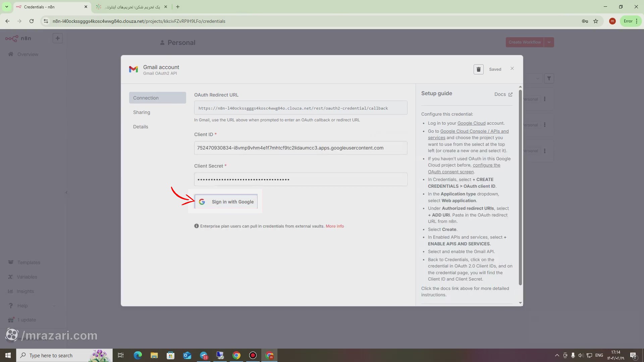Open the Details tab of the credential
The height and width of the screenshot is (362, 644).
click(x=141, y=126)
